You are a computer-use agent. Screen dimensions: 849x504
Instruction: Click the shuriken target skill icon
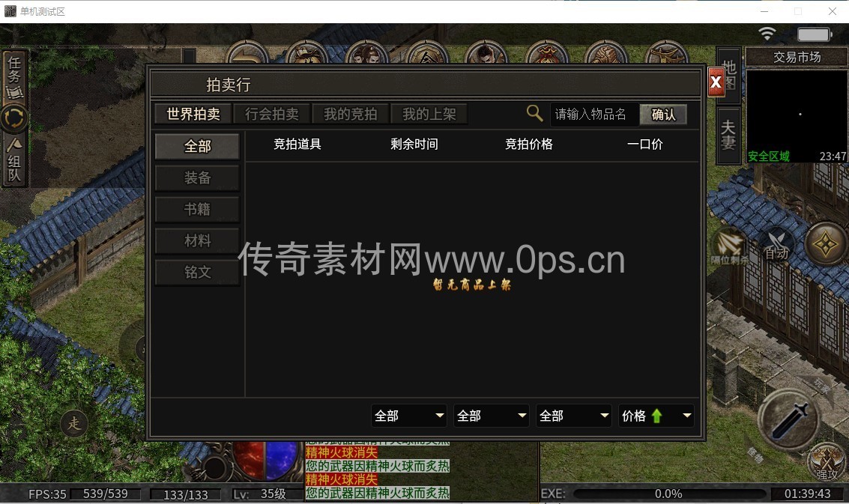[x=825, y=244]
